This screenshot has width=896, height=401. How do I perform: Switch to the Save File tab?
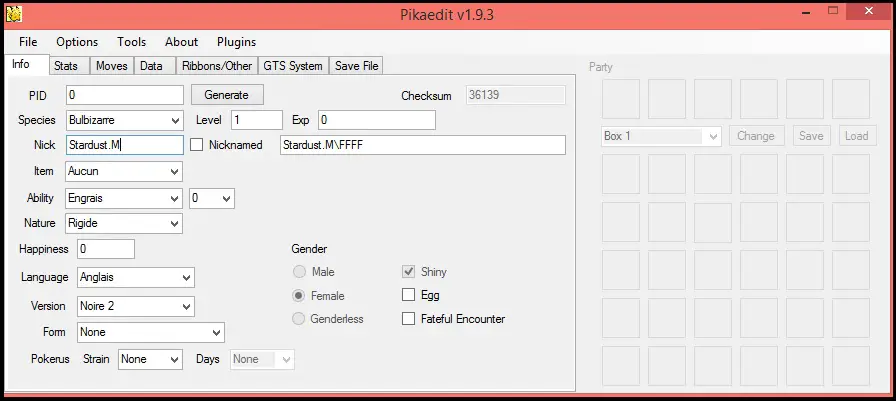pos(357,66)
